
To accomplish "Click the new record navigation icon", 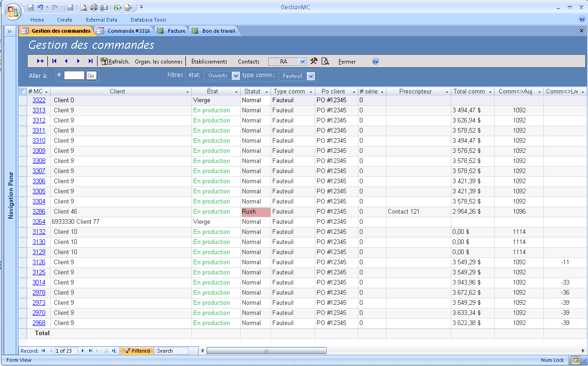I will click(x=40, y=61).
